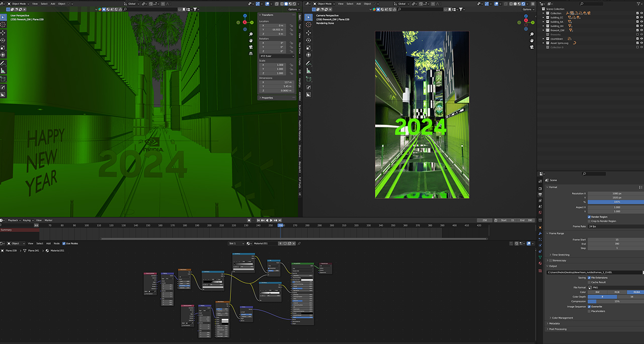Select the Rotate tool in left viewport
644x344 pixels.
tap(3, 40)
